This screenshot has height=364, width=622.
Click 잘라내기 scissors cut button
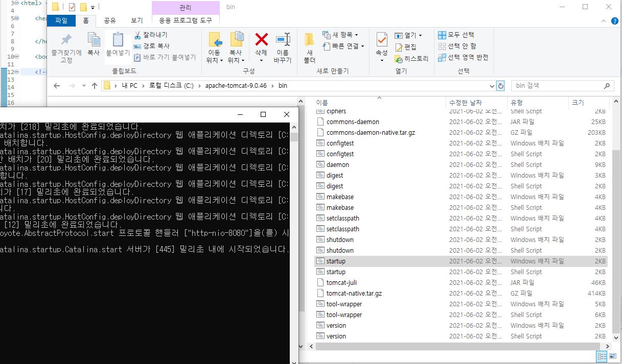(151, 35)
